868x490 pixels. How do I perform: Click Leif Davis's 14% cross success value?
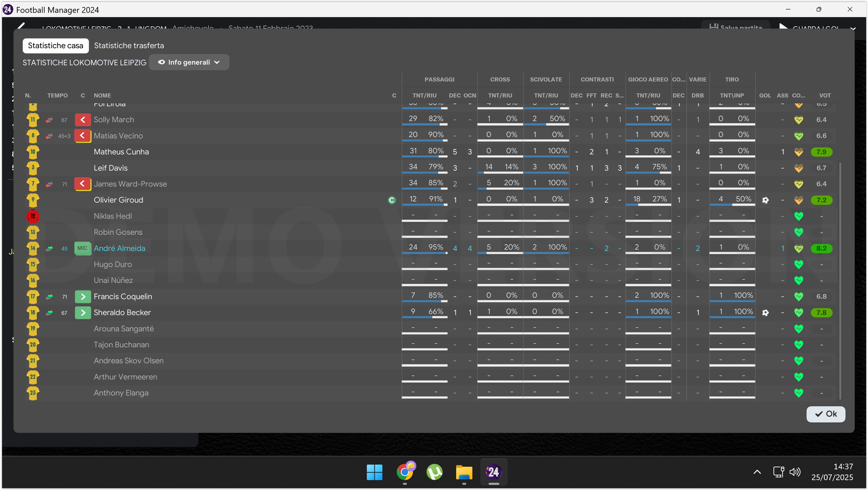tap(512, 167)
